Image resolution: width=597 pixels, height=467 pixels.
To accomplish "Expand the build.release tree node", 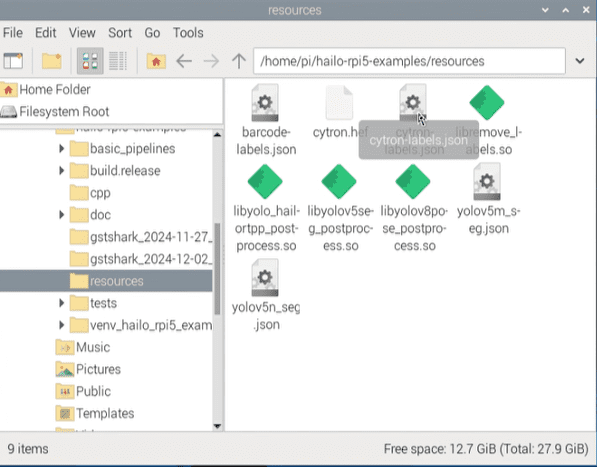I will pyautogui.click(x=61, y=171).
